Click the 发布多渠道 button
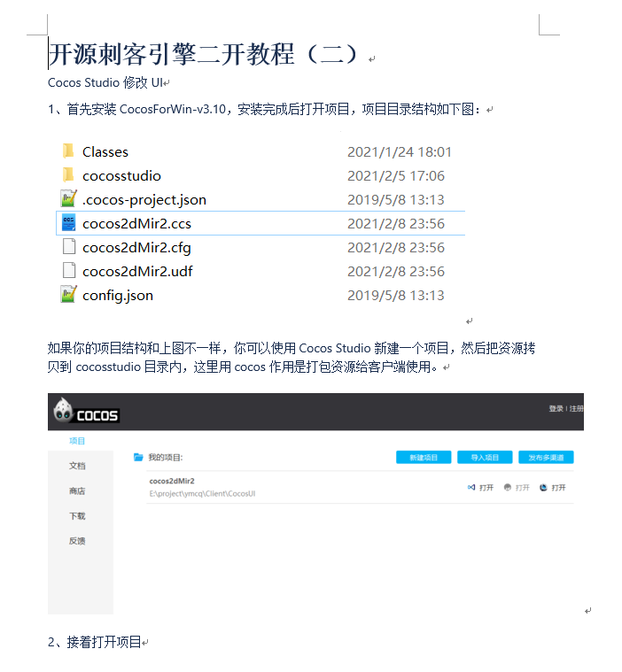This screenshot has height=672, width=622. click(546, 458)
